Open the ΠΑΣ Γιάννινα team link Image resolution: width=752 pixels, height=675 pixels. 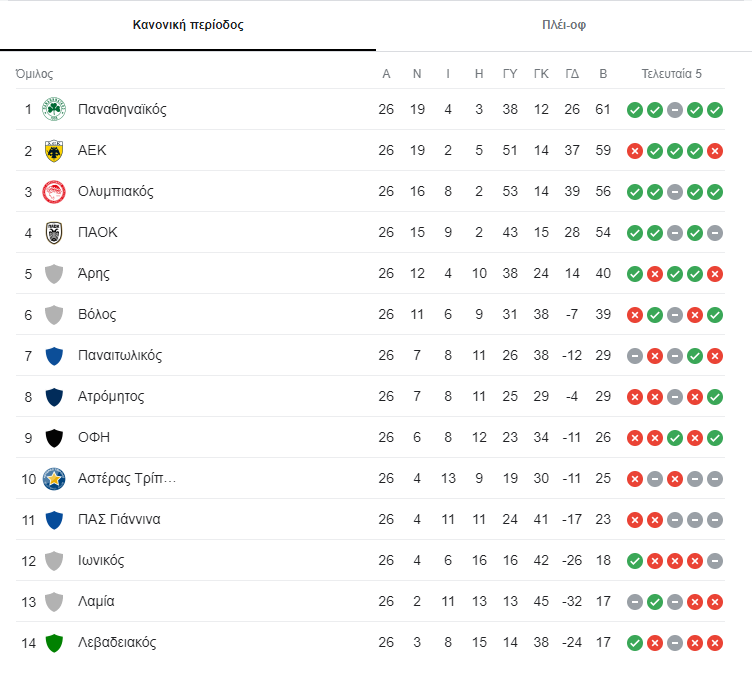coord(119,520)
